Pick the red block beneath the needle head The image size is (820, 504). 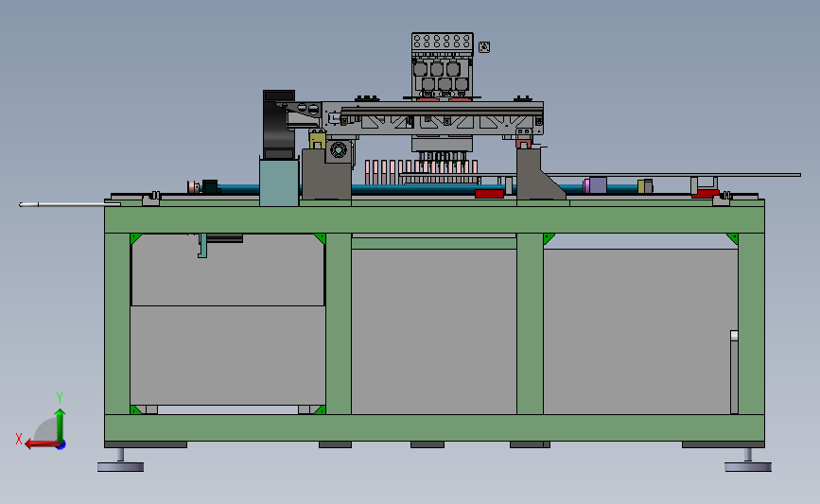(x=489, y=194)
